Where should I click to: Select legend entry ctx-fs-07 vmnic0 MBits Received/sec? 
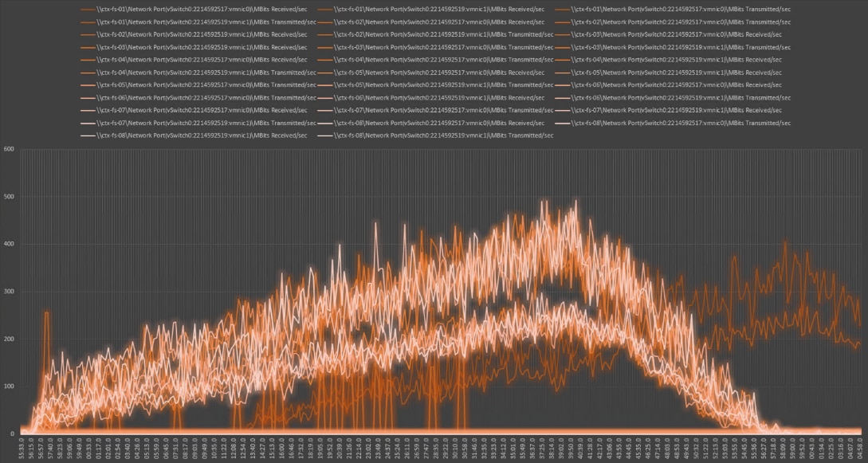(194, 110)
